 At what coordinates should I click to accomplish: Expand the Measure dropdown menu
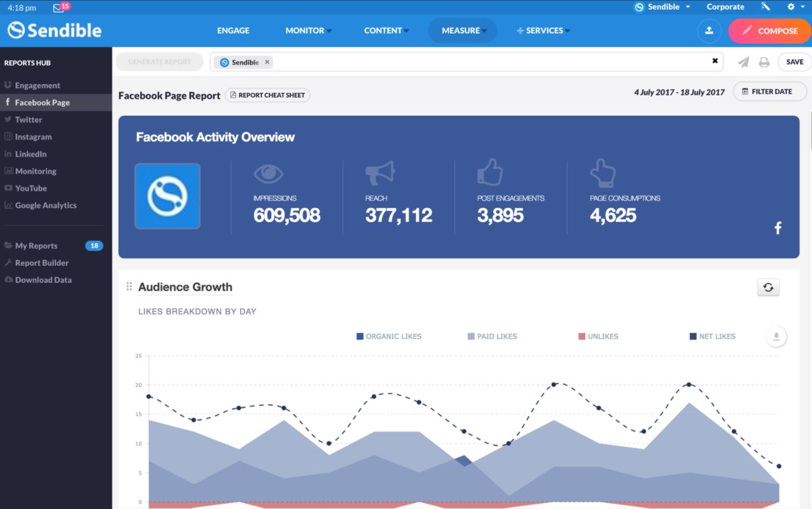(463, 31)
